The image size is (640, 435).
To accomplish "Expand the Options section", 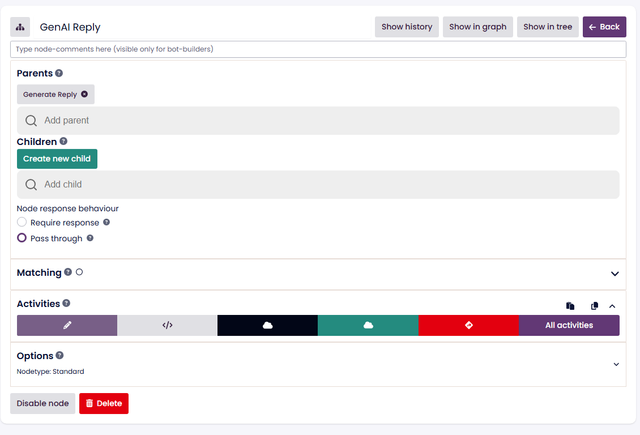I will pos(615,364).
